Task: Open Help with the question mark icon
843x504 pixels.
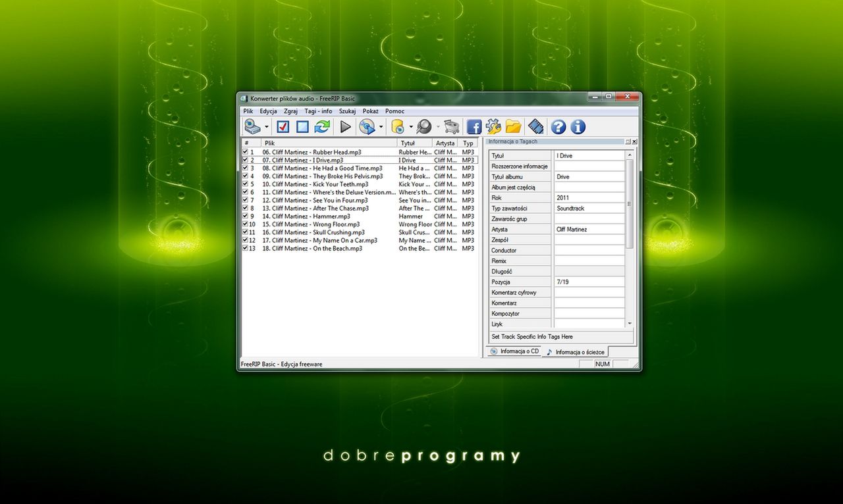Action: (x=558, y=126)
